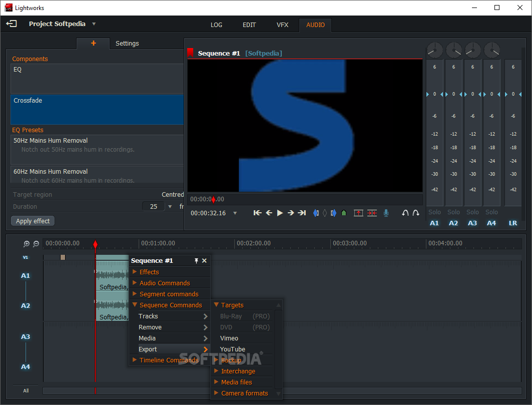The image size is (532, 405).
Task: Switch to the LOG tab
Action: (x=216, y=25)
